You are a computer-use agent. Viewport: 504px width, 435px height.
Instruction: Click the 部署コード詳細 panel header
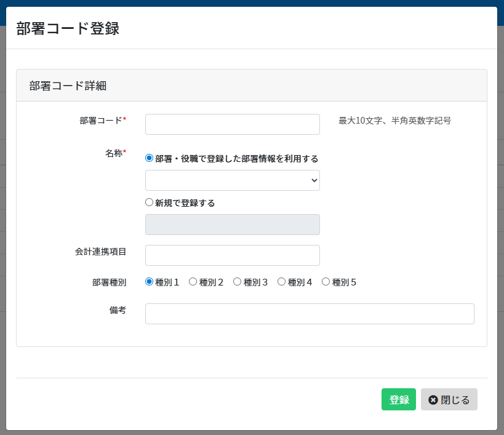pos(68,86)
